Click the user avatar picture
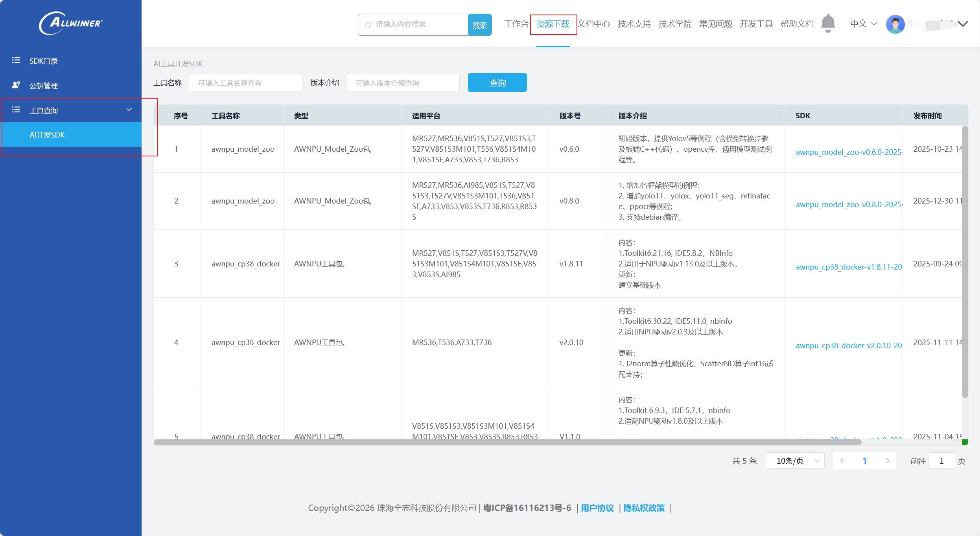This screenshot has height=536, width=980. (x=895, y=24)
